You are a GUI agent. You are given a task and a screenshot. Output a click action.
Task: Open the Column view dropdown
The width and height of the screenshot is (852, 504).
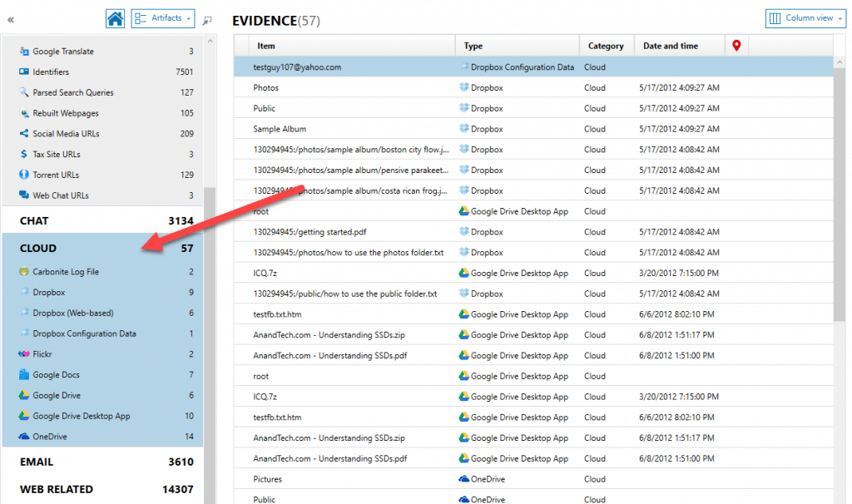[x=805, y=17]
